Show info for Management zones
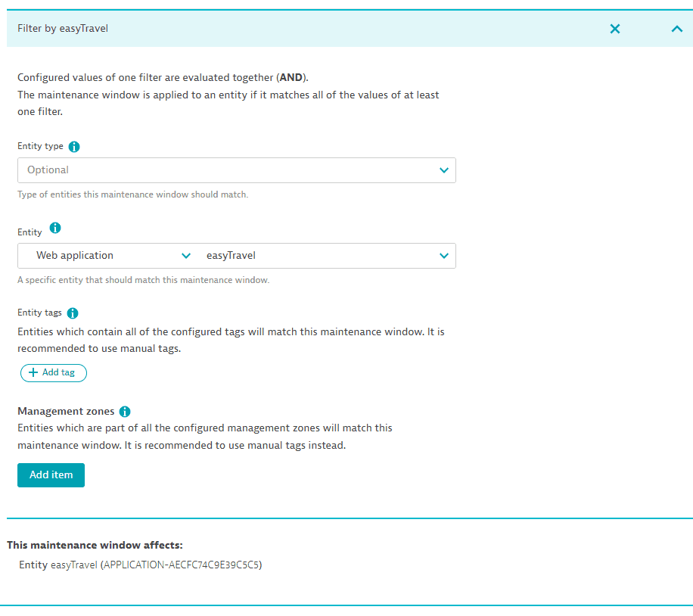This screenshot has height=616, width=693. 125,412
